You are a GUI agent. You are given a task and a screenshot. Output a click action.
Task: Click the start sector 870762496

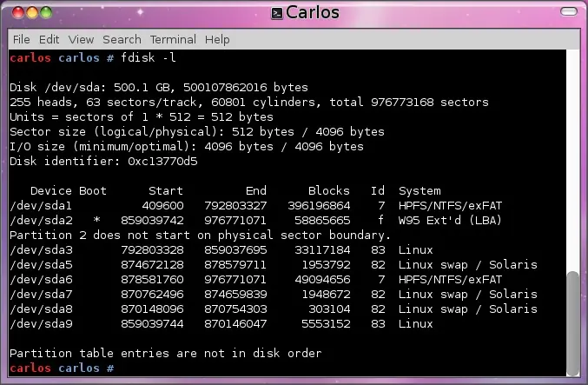(152, 295)
